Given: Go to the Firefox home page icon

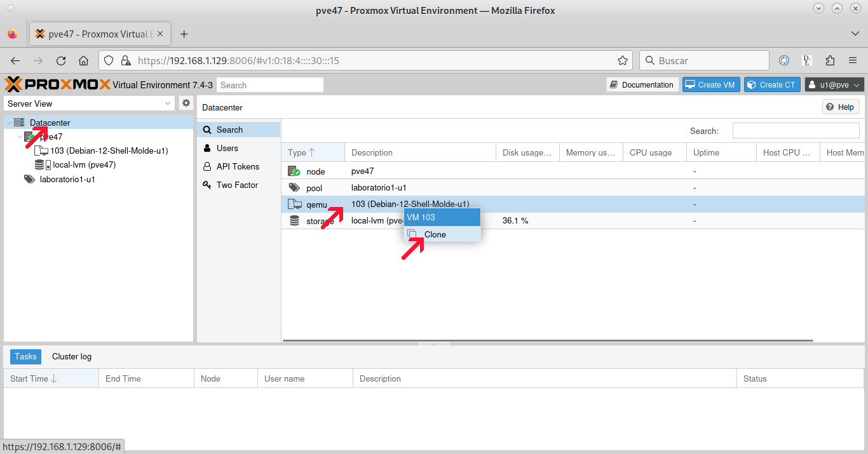Looking at the screenshot, I should [83, 61].
